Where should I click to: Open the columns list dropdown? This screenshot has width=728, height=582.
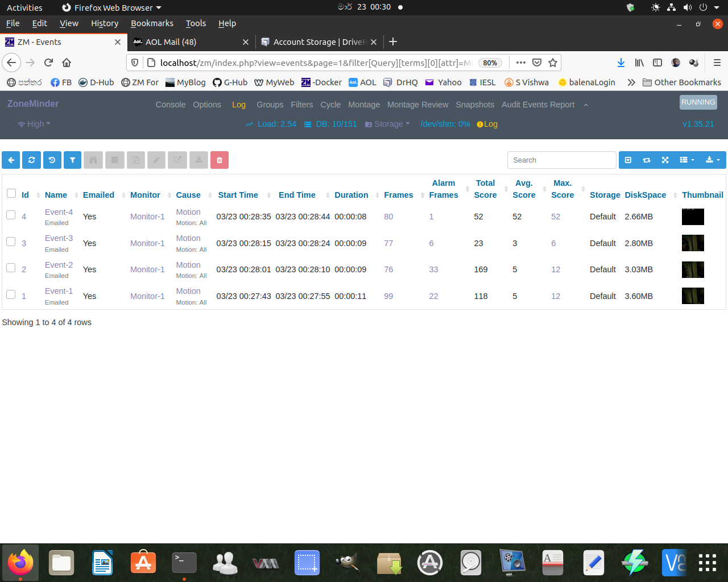tap(687, 160)
